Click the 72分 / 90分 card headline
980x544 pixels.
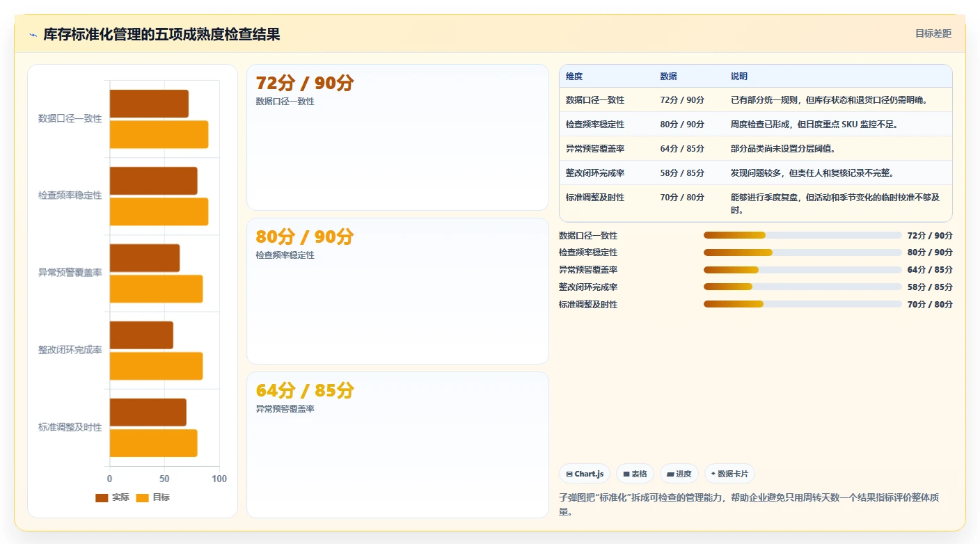(x=305, y=83)
